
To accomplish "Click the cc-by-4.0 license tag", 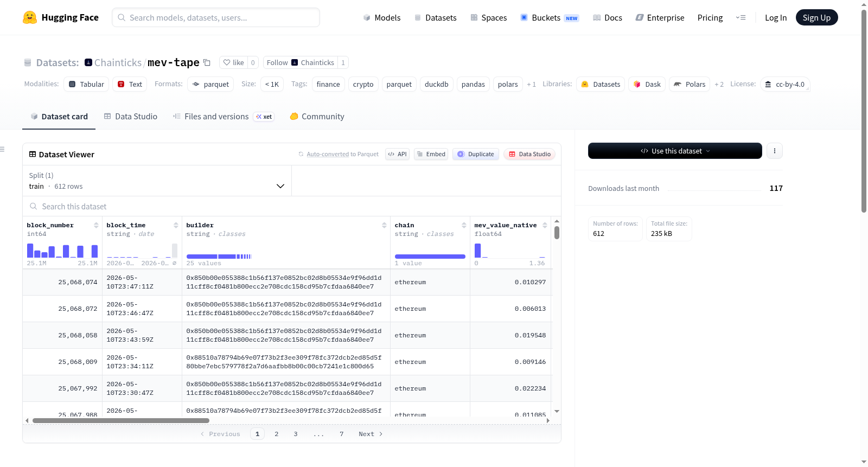I will 785,84.
